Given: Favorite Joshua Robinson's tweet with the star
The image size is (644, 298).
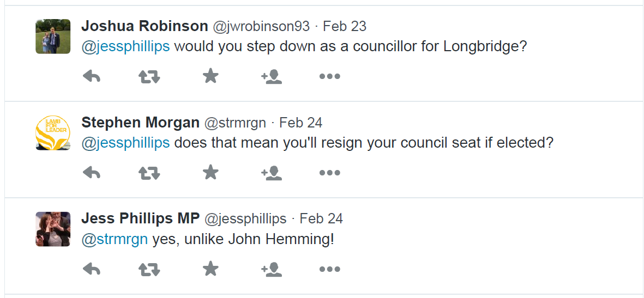Looking at the screenshot, I should point(210,76).
